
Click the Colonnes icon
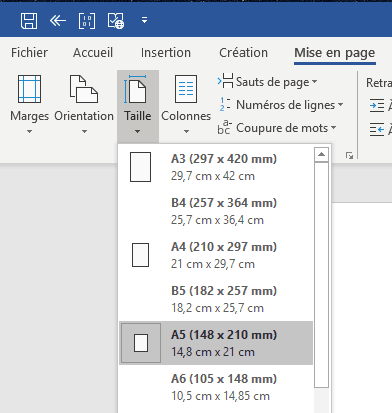click(186, 89)
